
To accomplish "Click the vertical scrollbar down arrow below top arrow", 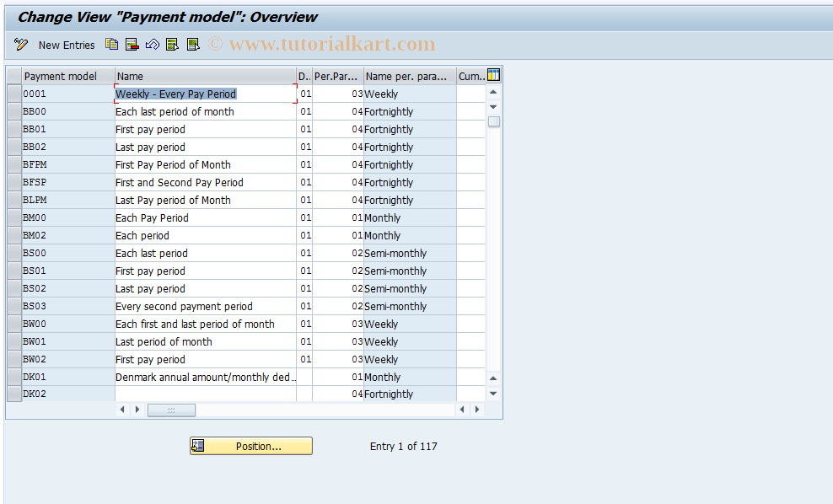I will point(493,107).
